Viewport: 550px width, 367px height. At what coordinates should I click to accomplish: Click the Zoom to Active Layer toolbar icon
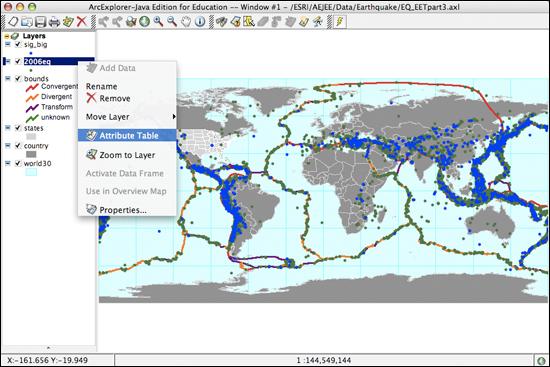[131, 22]
